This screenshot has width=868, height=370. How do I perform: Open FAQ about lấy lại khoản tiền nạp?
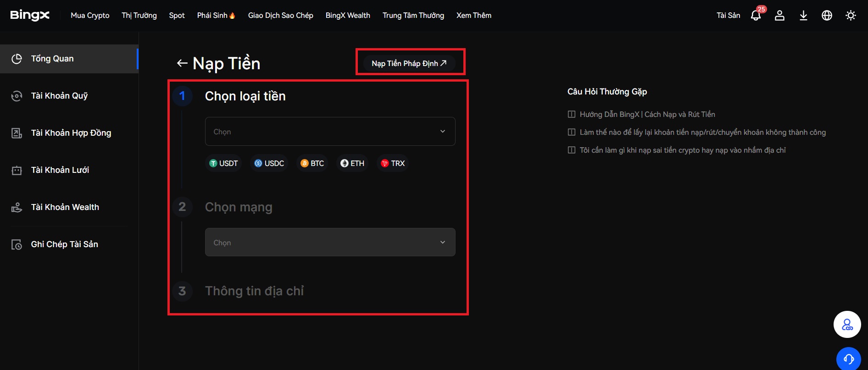[703, 132]
